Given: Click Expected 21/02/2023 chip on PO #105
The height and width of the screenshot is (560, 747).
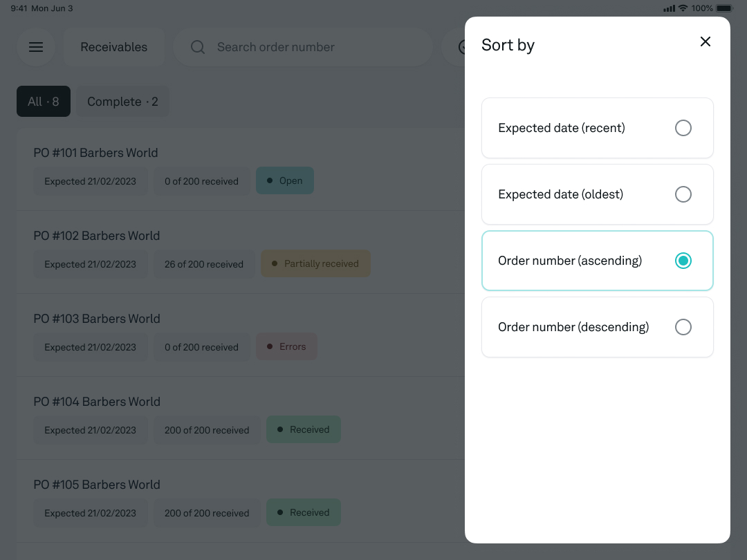Looking at the screenshot, I should click(90, 513).
